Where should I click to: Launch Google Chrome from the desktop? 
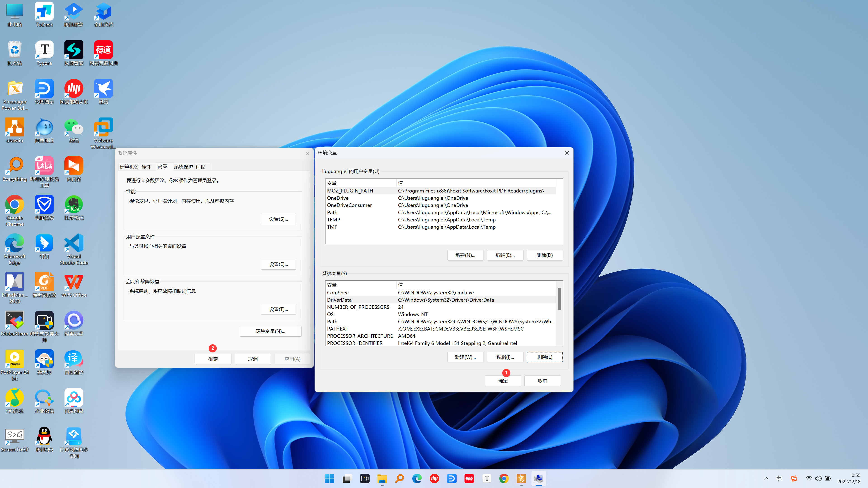14,211
